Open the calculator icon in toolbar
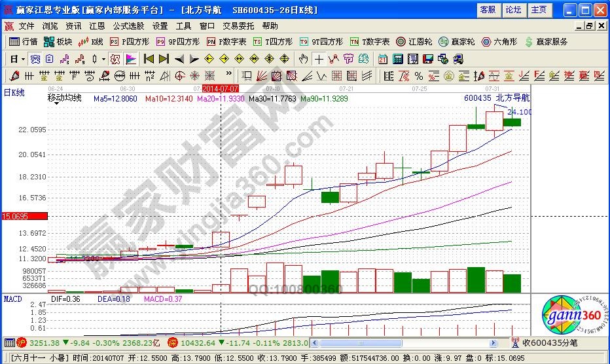The width and height of the screenshot is (610, 364). (x=398, y=59)
